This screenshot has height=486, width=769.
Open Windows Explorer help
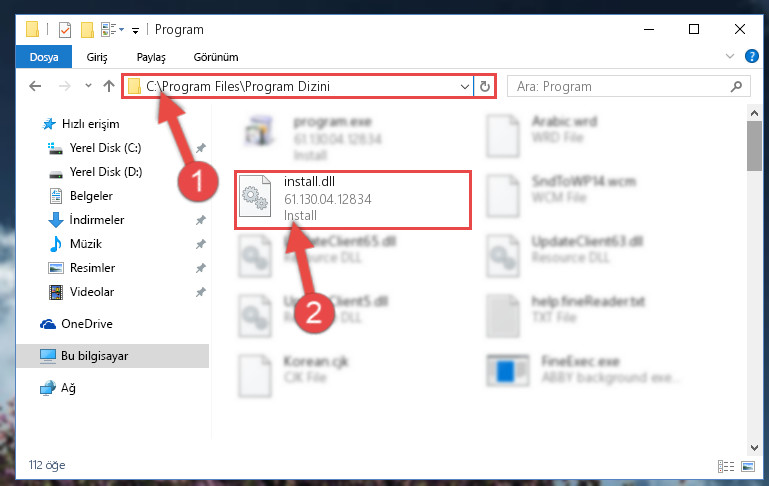751,56
